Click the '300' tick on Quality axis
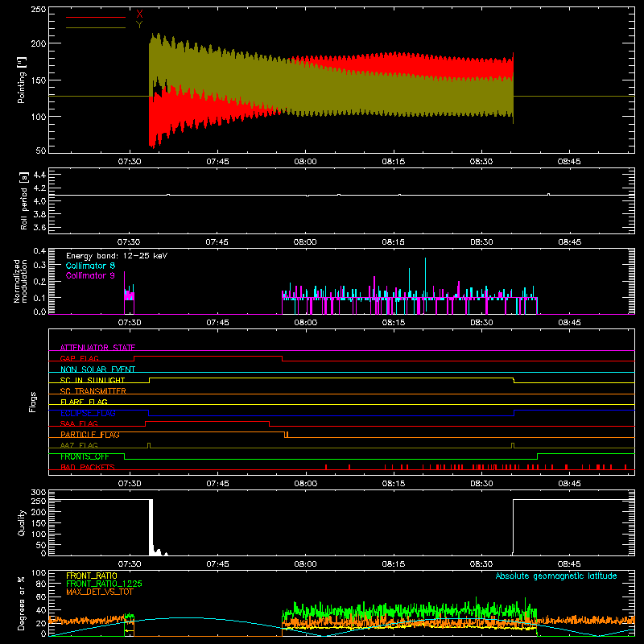The image size is (644, 644). point(39,493)
